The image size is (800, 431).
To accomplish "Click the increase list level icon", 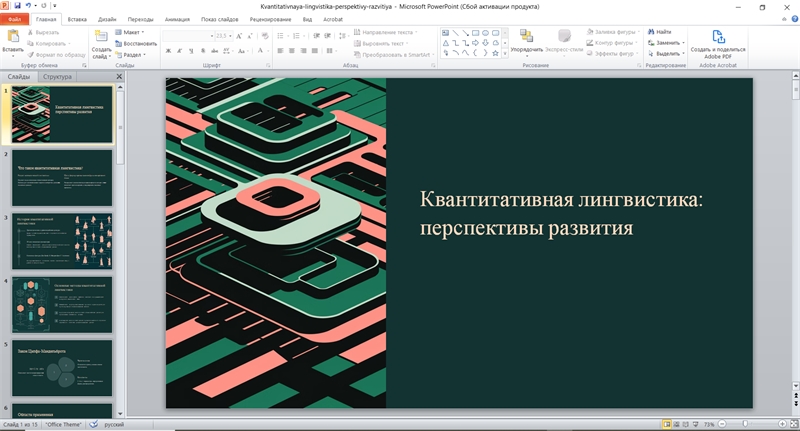I will [x=328, y=36].
